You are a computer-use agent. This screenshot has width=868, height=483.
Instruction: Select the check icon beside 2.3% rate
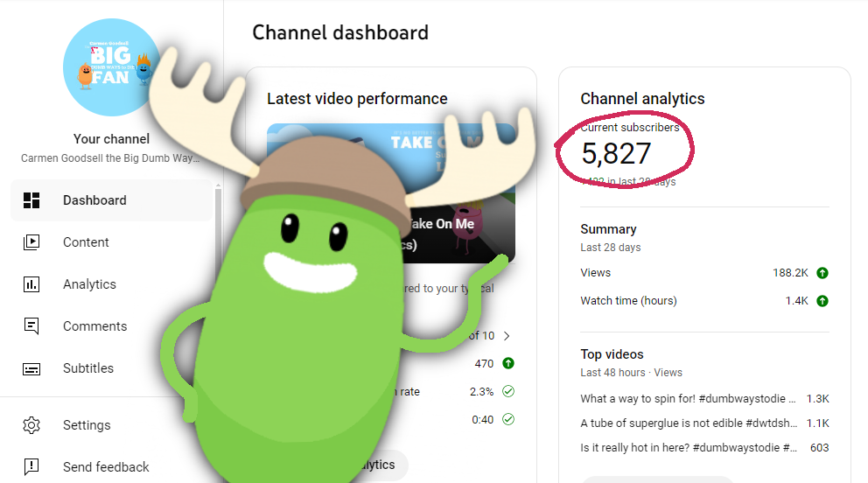pos(508,392)
